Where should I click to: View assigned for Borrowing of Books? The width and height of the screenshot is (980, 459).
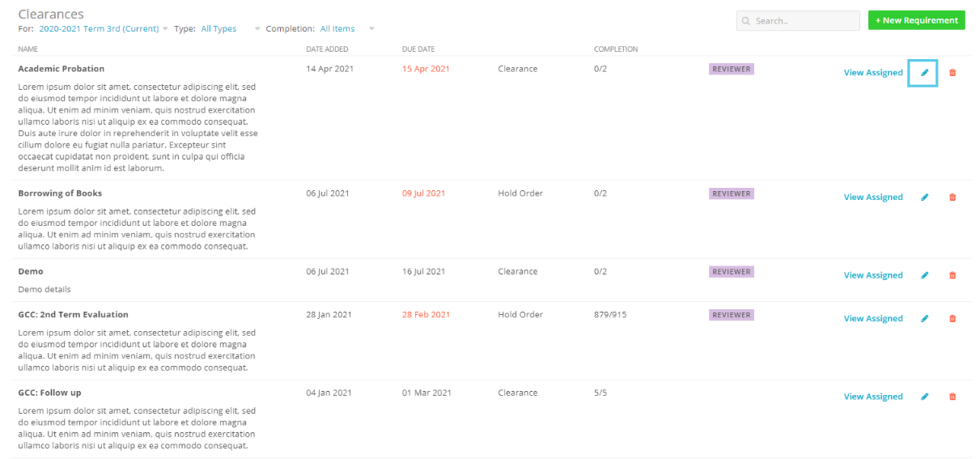coord(872,198)
